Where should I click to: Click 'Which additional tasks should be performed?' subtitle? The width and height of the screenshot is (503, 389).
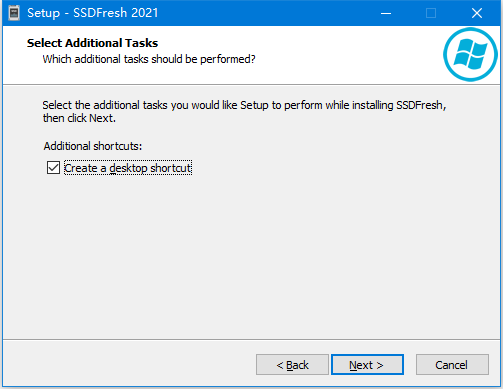click(149, 59)
